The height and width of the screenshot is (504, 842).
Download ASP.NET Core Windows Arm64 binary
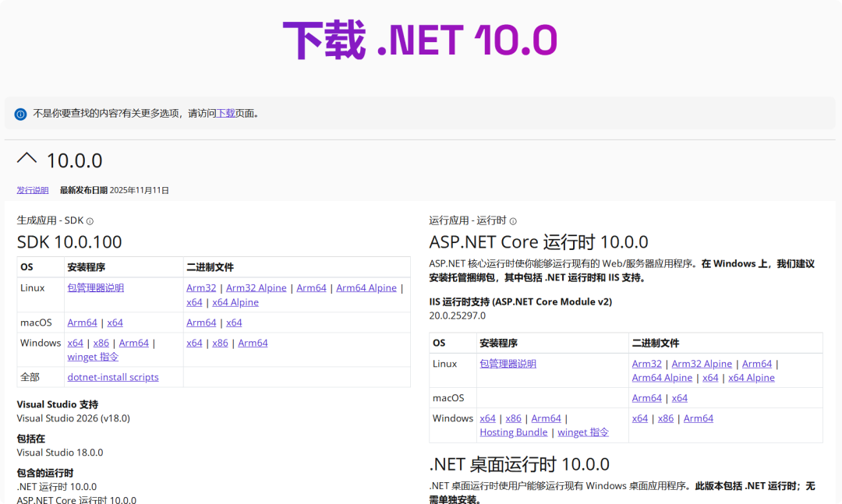coord(699,418)
